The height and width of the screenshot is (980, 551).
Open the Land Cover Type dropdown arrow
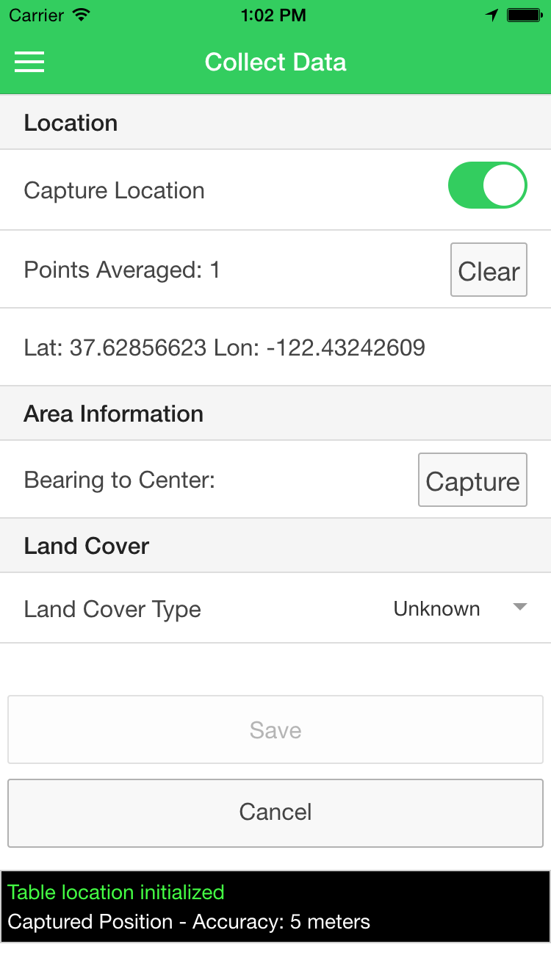520,608
